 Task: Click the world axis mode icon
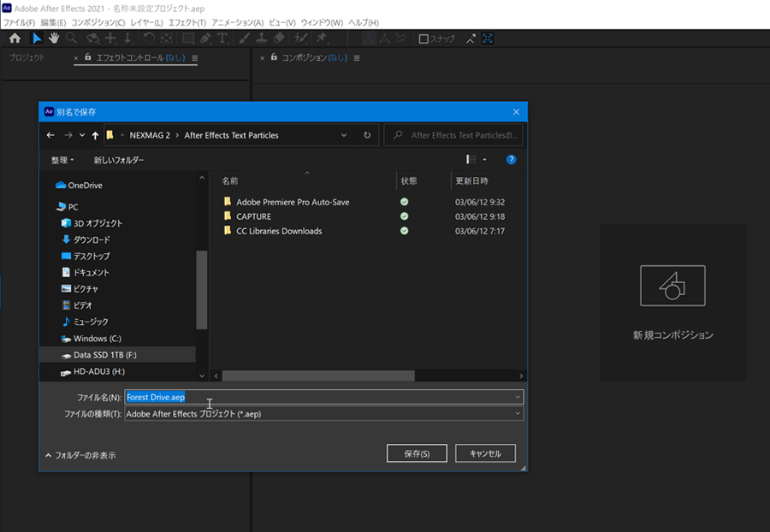tap(385, 38)
